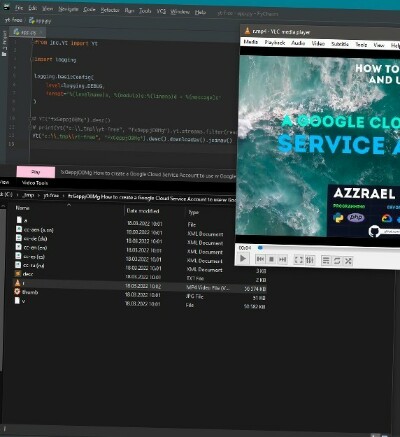This screenshot has width=400, height=437.
Task: Stop playback in VLC
Action: tap(271, 259)
